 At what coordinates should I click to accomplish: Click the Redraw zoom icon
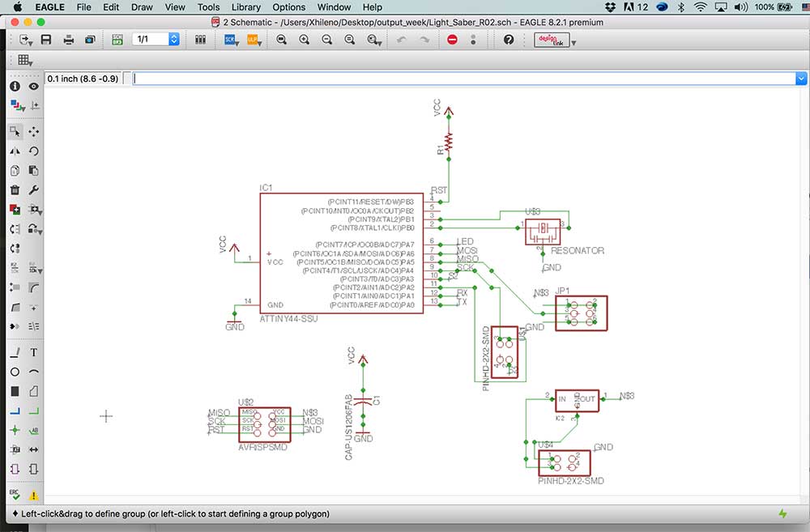350,40
